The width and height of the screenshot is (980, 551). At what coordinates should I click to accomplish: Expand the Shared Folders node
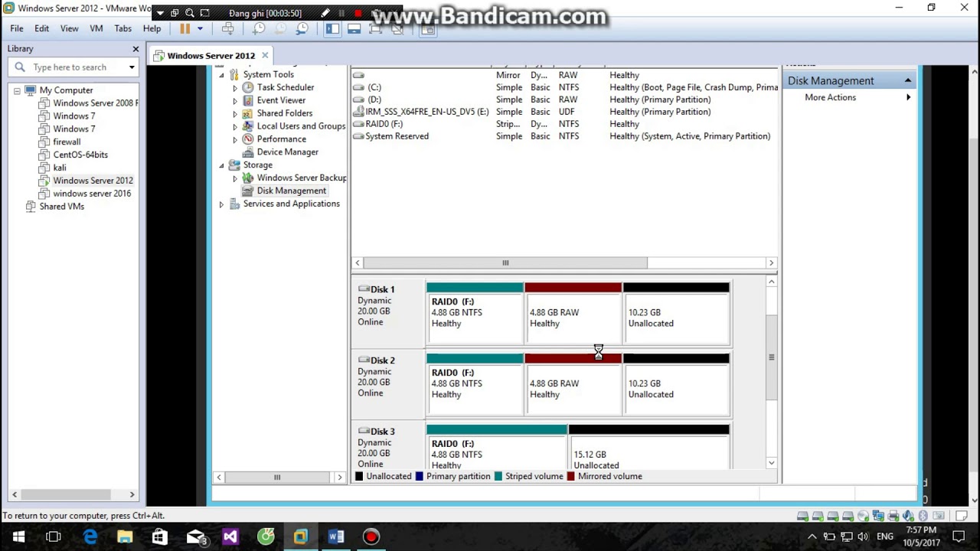pyautogui.click(x=235, y=114)
